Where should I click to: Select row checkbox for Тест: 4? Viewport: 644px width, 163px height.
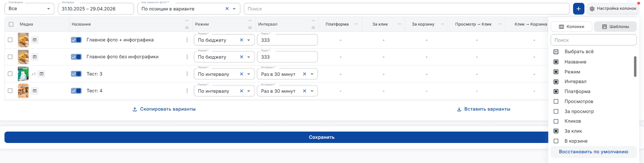click(x=10, y=91)
